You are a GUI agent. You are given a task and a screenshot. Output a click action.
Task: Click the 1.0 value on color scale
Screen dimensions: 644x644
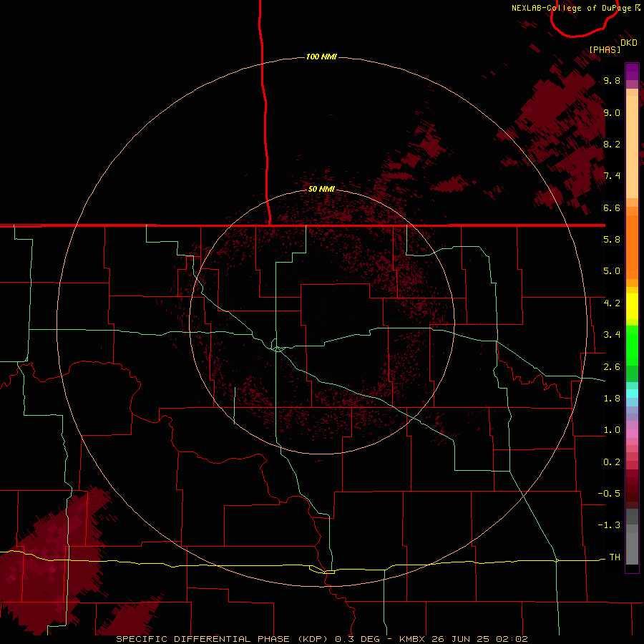612,430
